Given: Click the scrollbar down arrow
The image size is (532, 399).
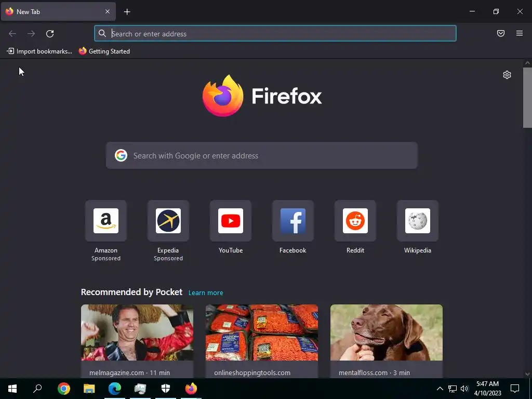Looking at the screenshot, I should [527, 374].
